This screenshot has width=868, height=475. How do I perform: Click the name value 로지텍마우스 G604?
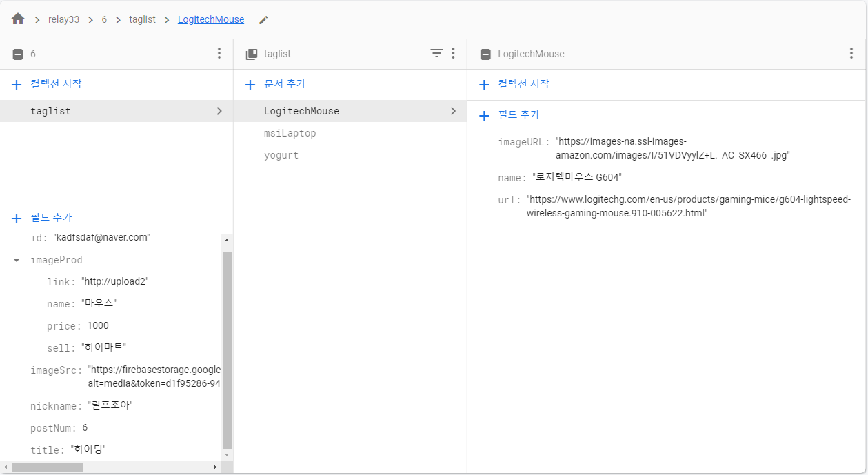(577, 178)
